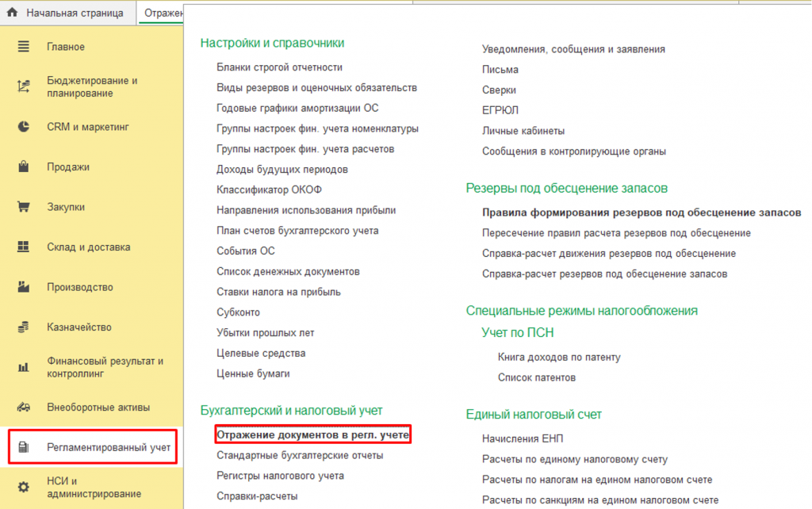Open the Сверки link
The width and height of the screenshot is (812, 509).
point(500,90)
